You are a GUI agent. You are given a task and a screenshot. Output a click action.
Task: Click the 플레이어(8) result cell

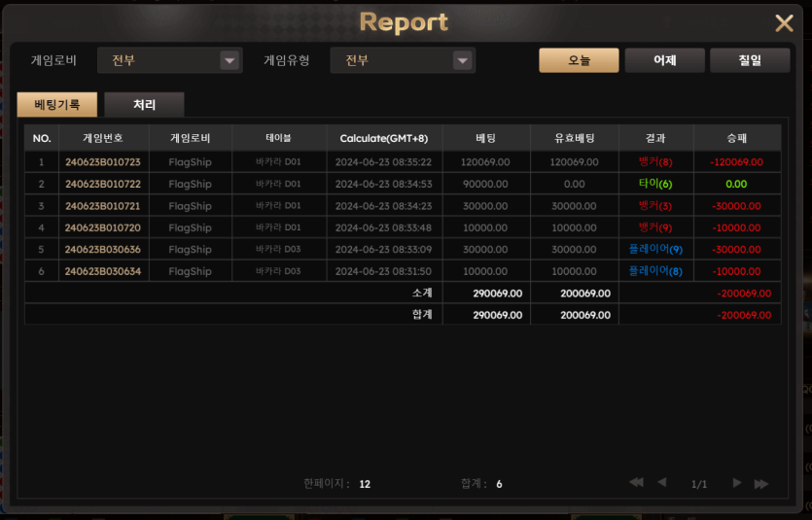pos(655,271)
